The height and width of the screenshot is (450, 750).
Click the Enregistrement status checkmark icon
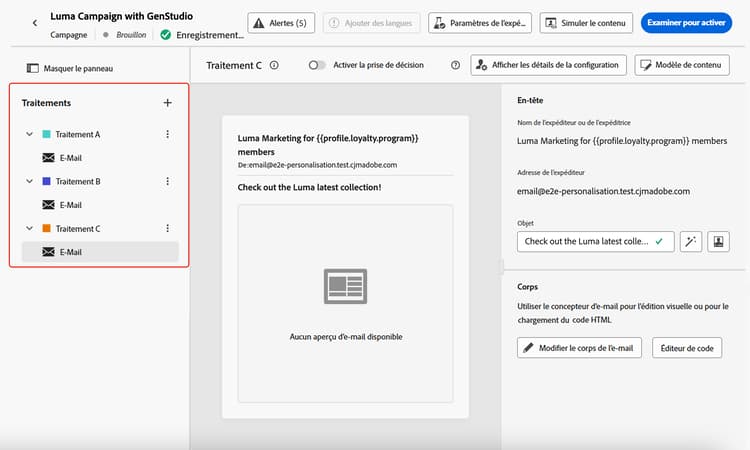click(166, 35)
